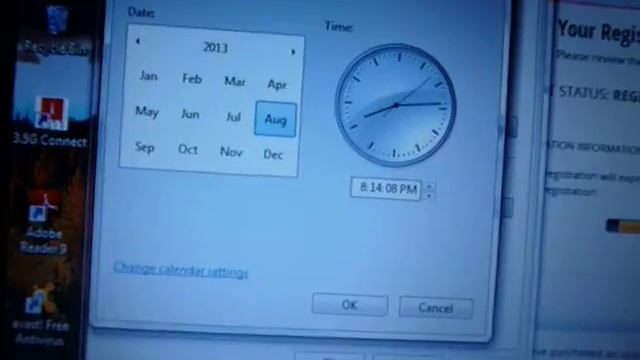Image resolution: width=640 pixels, height=360 pixels.
Task: Go to next year with right arrow
Action: (x=293, y=52)
